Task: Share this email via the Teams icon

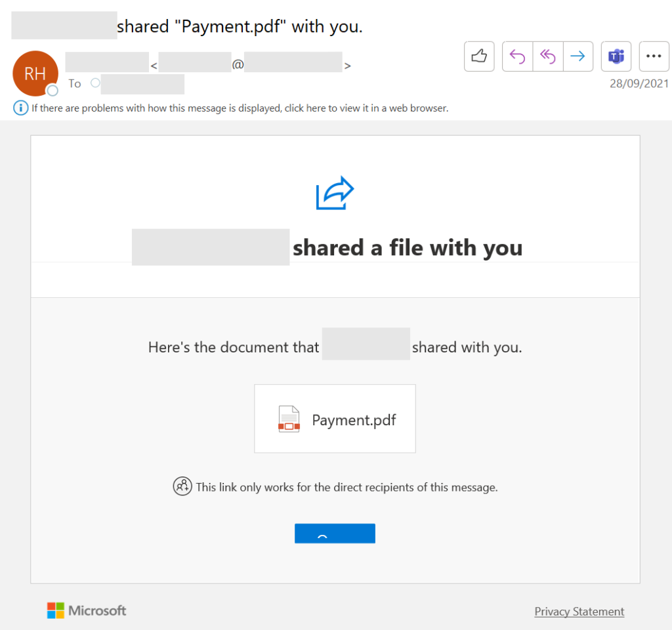Action: (616, 56)
